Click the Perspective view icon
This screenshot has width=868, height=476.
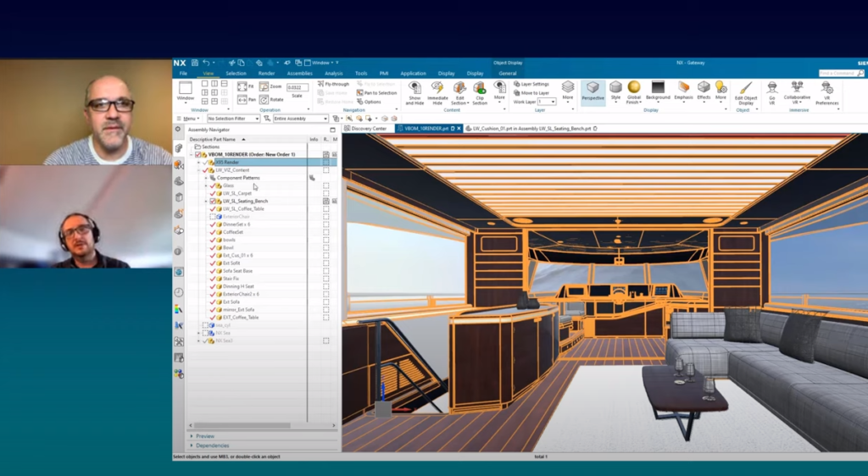pos(593,89)
